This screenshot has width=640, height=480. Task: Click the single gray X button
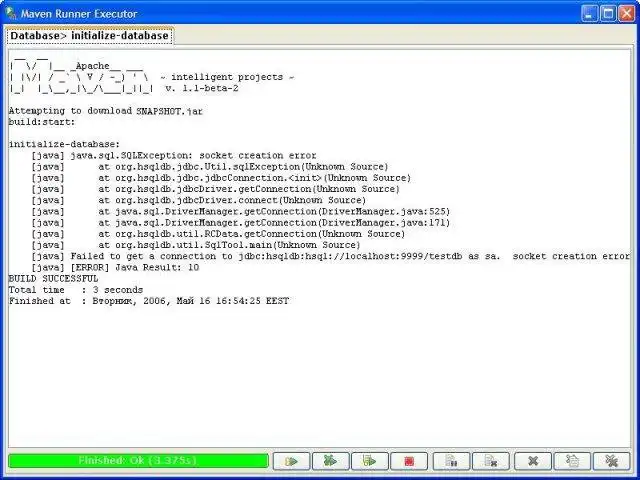pos(533,461)
